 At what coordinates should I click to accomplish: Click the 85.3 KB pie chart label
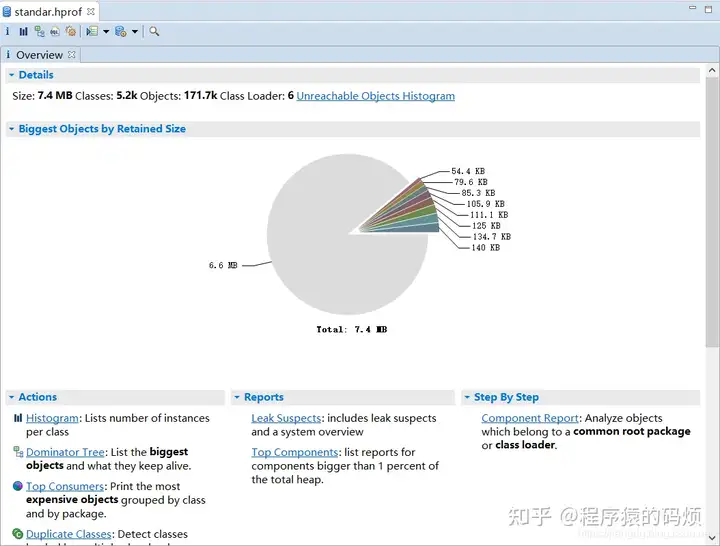click(478, 193)
